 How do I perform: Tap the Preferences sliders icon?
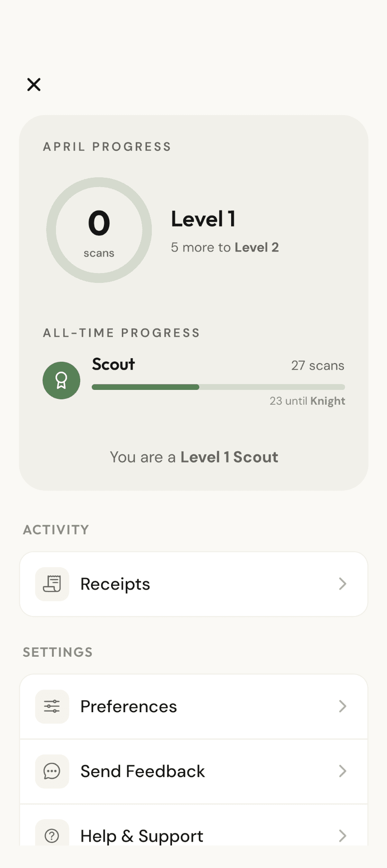[52, 706]
